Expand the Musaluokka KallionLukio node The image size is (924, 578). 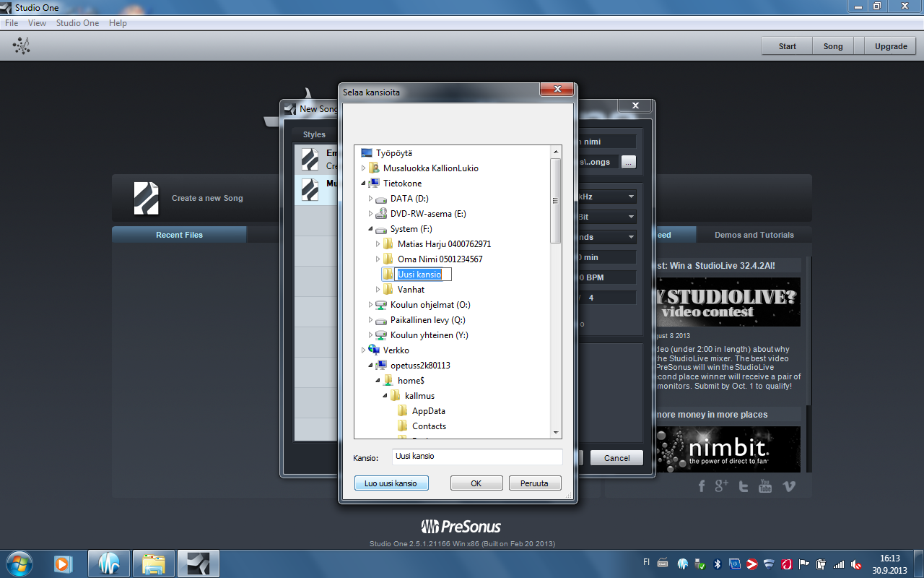tap(363, 168)
